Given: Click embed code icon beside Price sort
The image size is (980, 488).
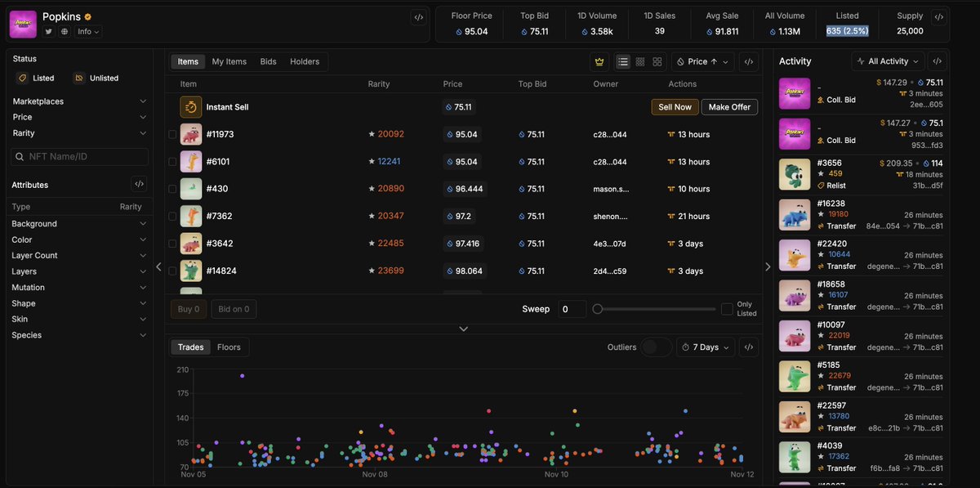Looking at the screenshot, I should pyautogui.click(x=749, y=61).
